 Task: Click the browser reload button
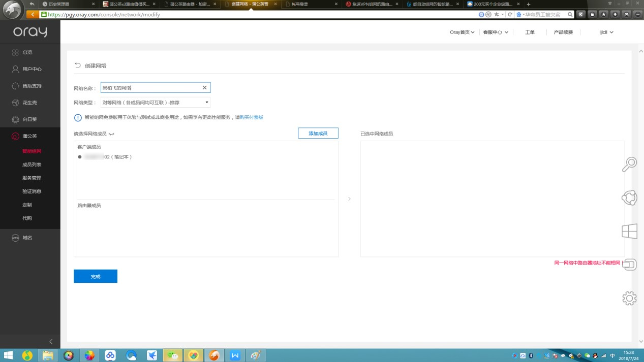509,15
